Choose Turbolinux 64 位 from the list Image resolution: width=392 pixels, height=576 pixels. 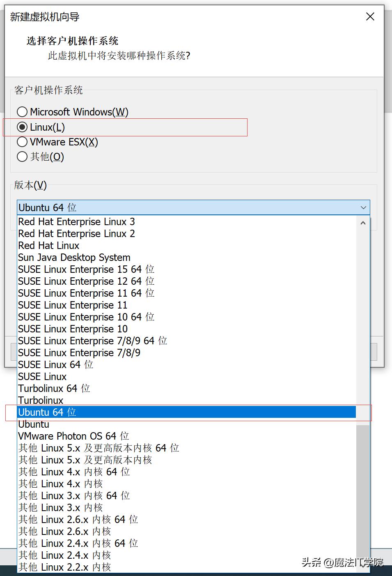pos(54,389)
